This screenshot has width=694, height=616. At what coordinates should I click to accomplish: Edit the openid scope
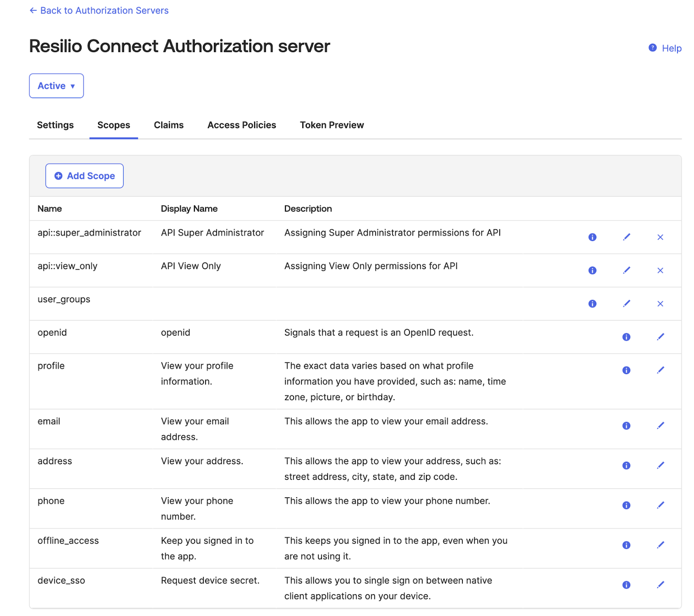[660, 337]
